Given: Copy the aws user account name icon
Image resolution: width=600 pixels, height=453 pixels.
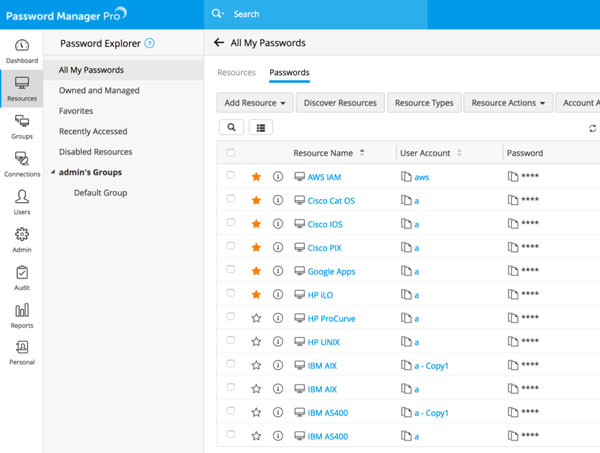Looking at the screenshot, I should coord(406,177).
